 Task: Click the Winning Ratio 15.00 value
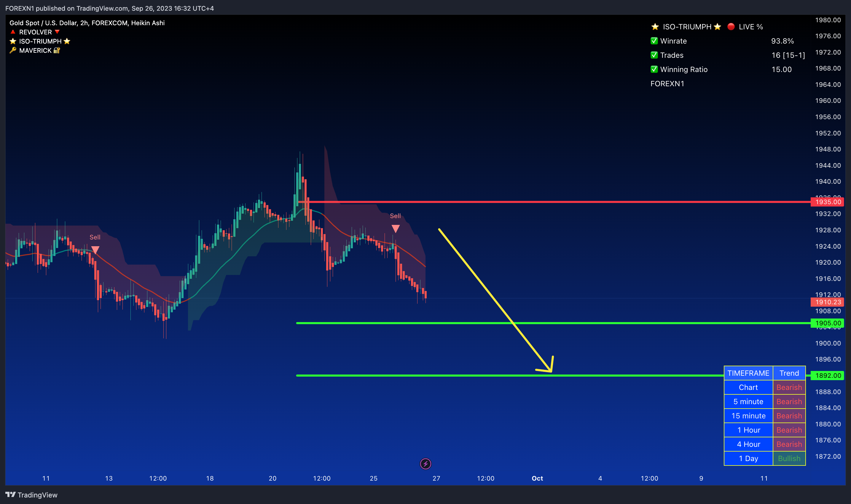pos(781,69)
